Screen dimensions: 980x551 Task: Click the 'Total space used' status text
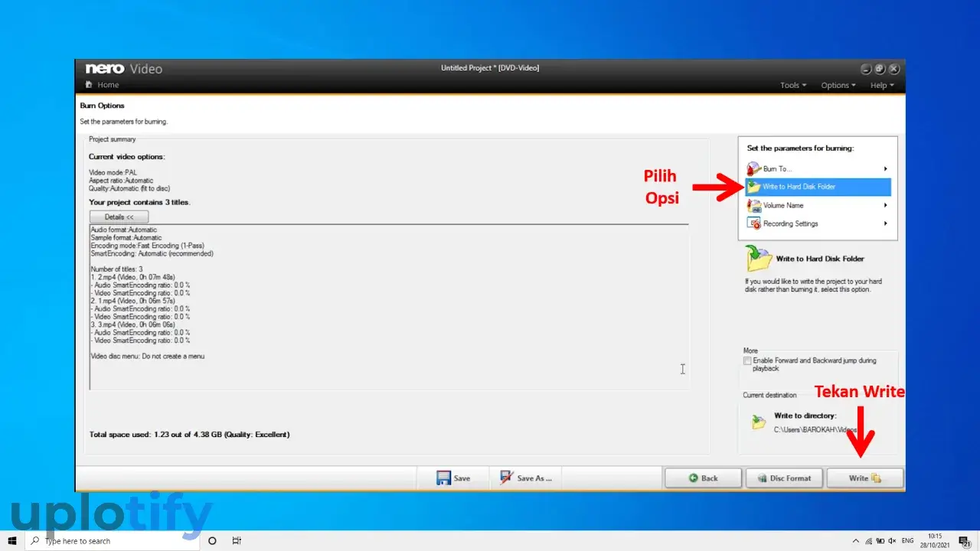(x=189, y=435)
